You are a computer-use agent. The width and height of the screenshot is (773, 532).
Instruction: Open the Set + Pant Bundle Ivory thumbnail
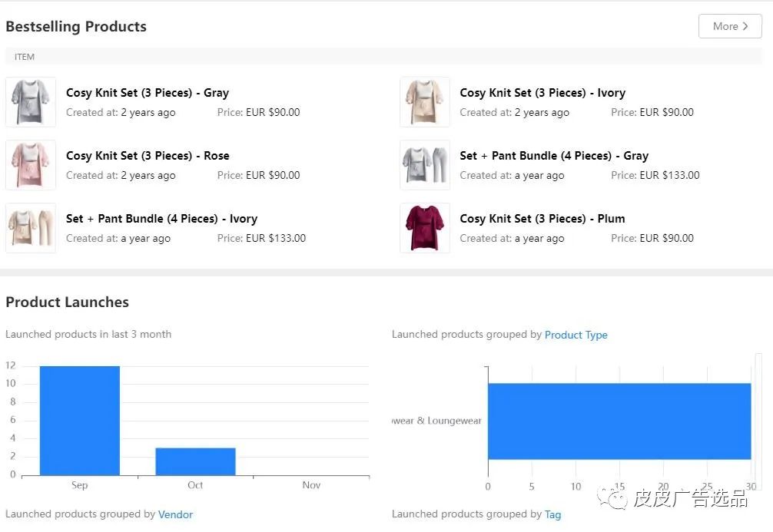[31, 228]
